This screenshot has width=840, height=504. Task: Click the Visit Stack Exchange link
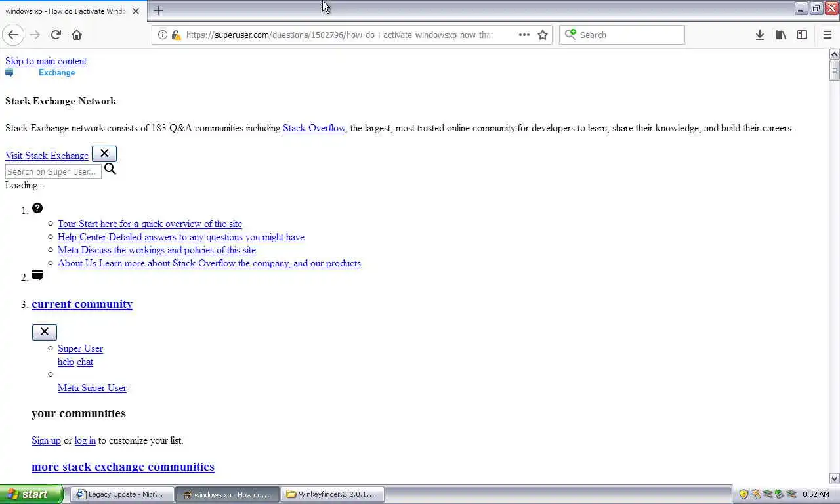click(x=47, y=156)
